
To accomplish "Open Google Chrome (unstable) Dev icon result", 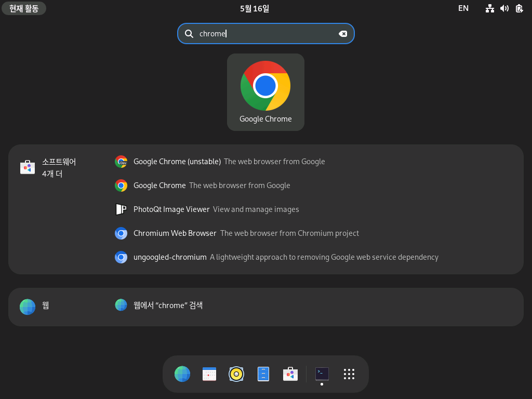I will pyautogui.click(x=121, y=162).
